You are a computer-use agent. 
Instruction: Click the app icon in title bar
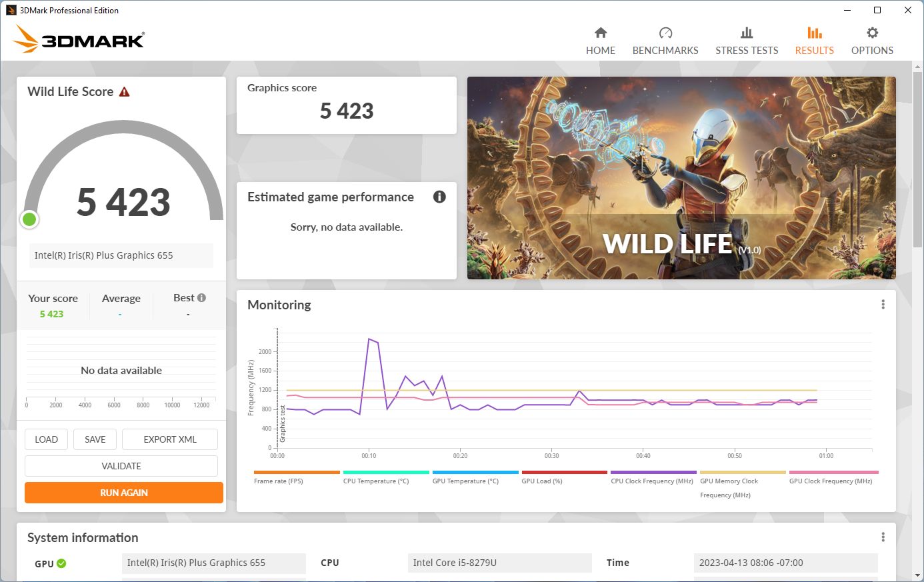point(11,10)
